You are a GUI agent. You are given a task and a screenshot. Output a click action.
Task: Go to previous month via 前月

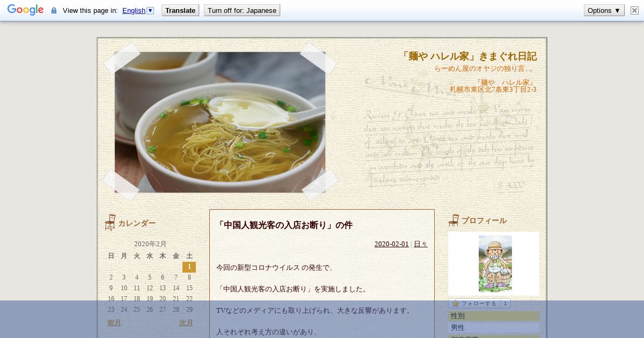click(114, 323)
